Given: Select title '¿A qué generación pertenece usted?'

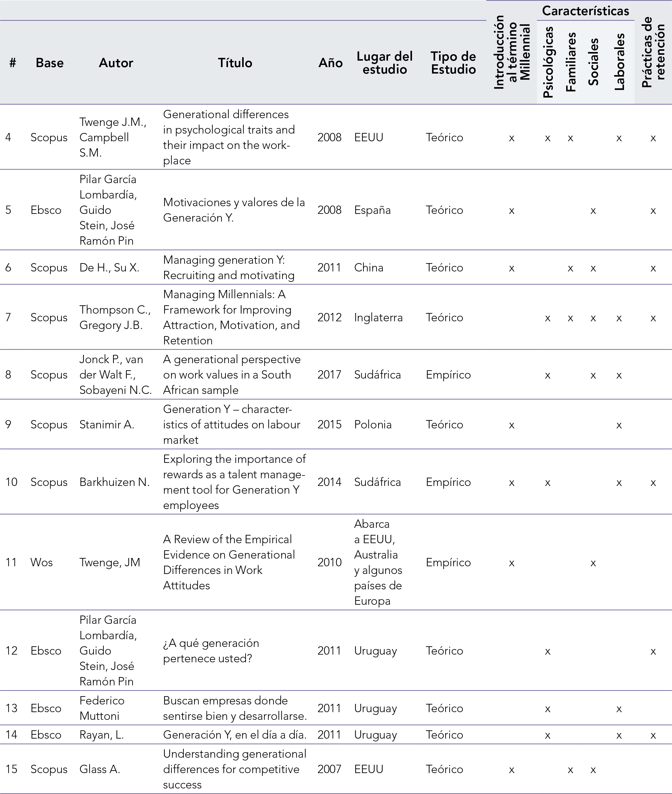Looking at the screenshot, I should [211, 651].
